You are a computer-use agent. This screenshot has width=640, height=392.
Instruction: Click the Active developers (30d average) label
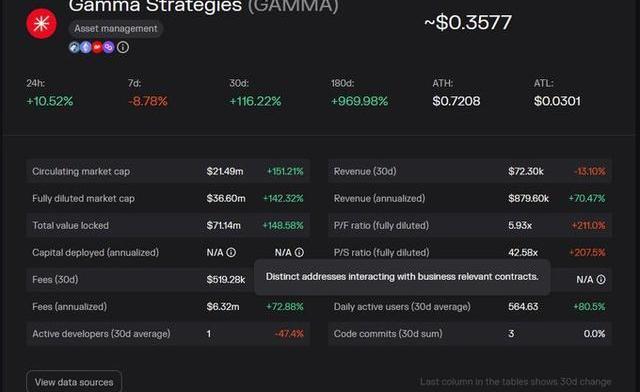click(x=101, y=334)
